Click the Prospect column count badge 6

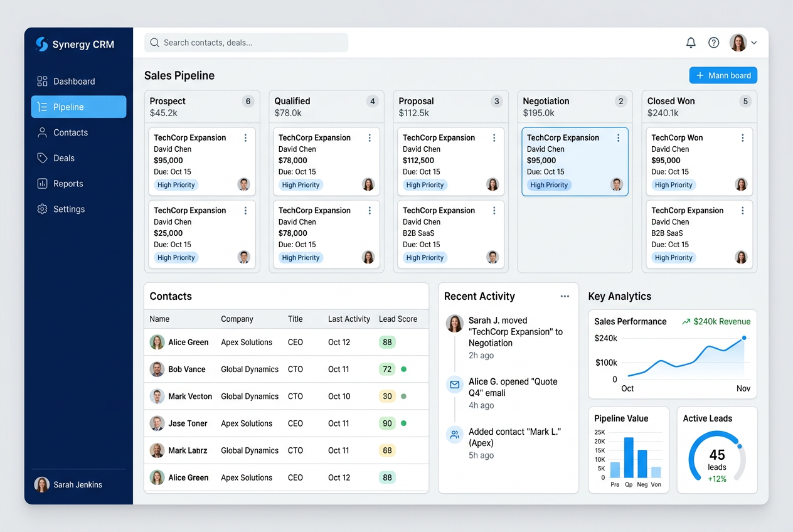pyautogui.click(x=248, y=101)
